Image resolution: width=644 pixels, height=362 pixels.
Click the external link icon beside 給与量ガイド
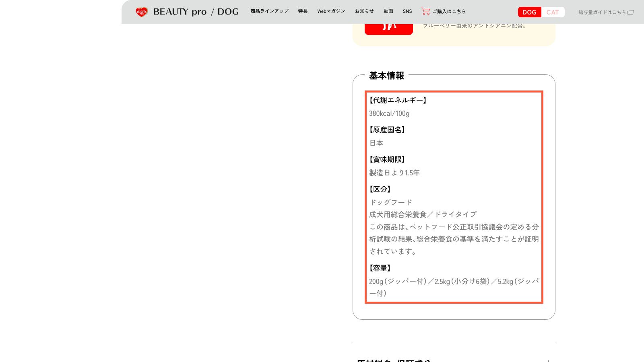[631, 12]
